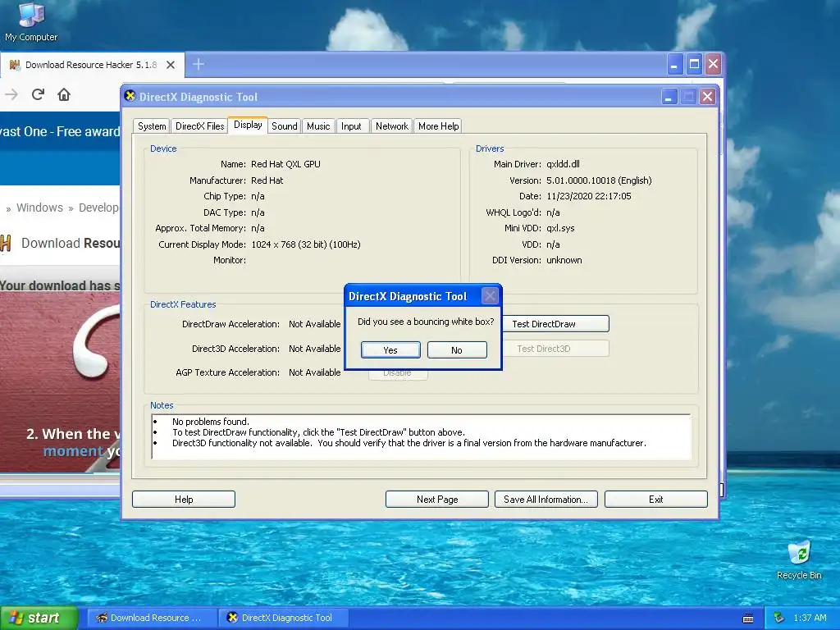Answer No to bouncing white box prompt
840x630 pixels.
point(457,349)
